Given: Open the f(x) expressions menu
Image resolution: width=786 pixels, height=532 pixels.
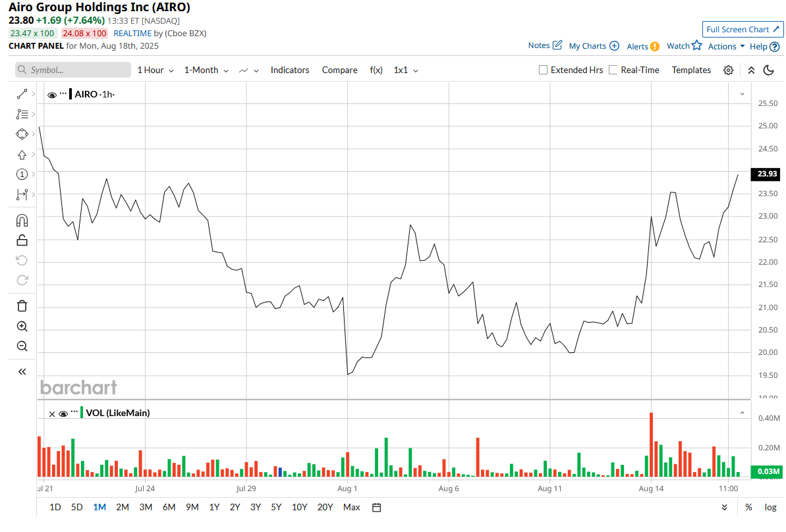Looking at the screenshot, I should coord(376,70).
